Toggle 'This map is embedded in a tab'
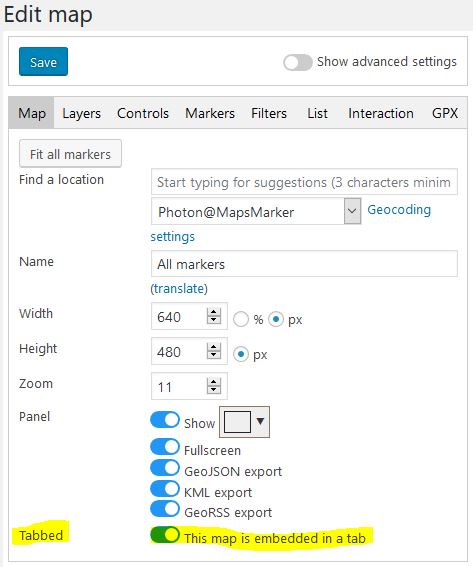The height and width of the screenshot is (567, 473). [x=165, y=534]
